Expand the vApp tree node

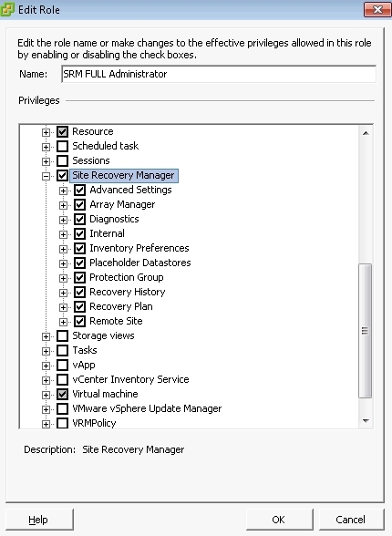pyautogui.click(x=46, y=366)
